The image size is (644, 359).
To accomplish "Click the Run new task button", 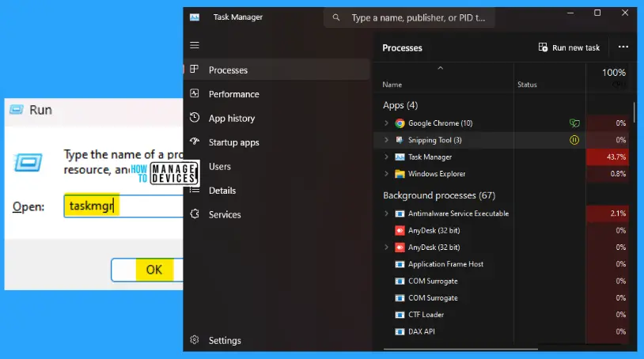I will pyautogui.click(x=569, y=47).
